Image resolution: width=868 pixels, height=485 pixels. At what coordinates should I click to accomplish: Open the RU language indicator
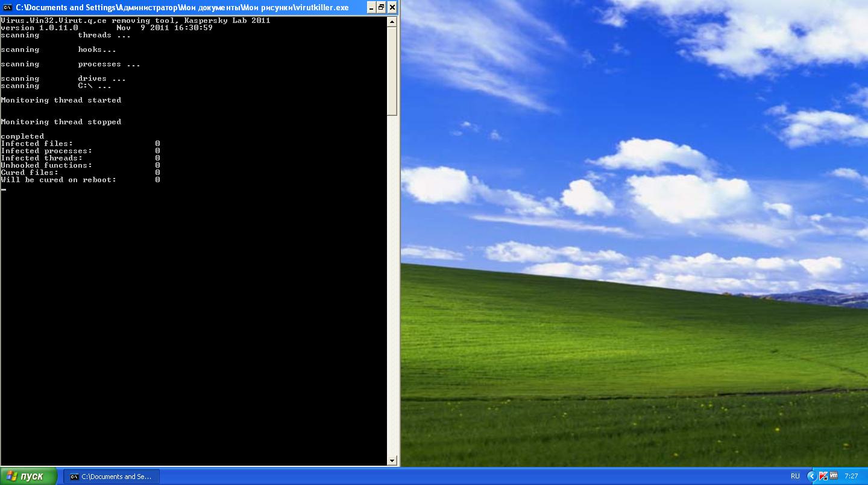click(795, 476)
